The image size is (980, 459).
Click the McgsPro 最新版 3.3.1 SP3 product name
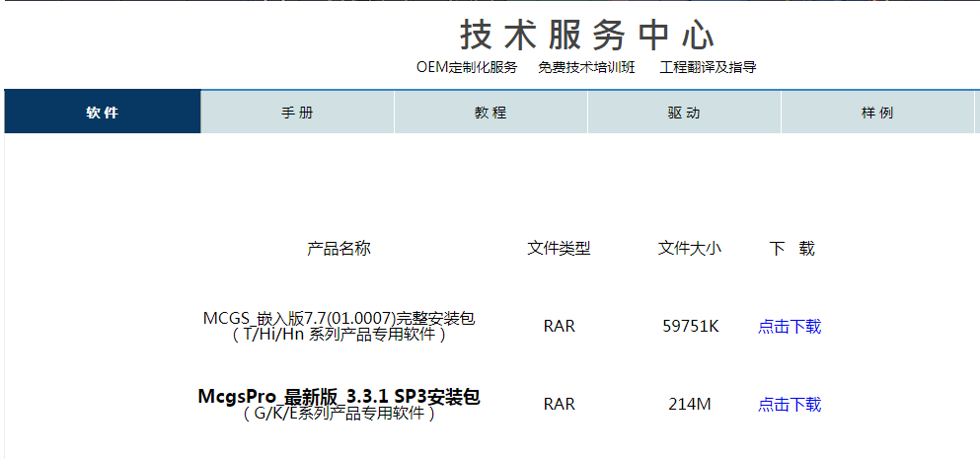point(339,397)
